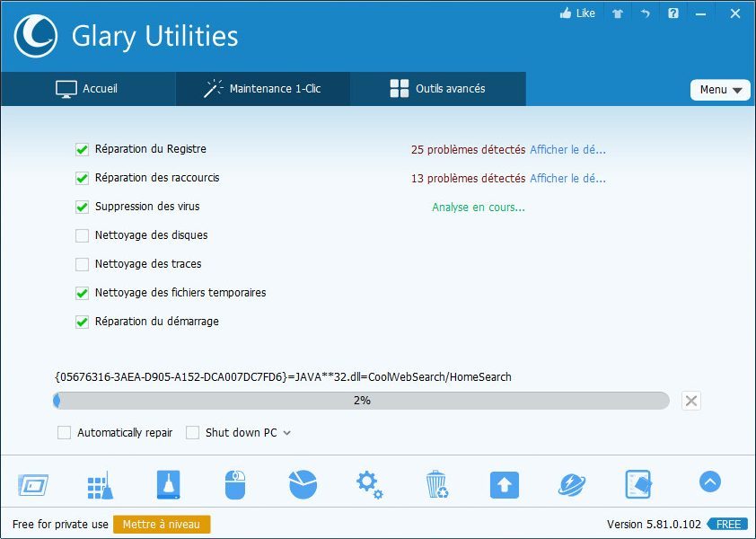756x539 pixels.
Task: Expand the Shut down PC options arrow
Action: click(287, 433)
